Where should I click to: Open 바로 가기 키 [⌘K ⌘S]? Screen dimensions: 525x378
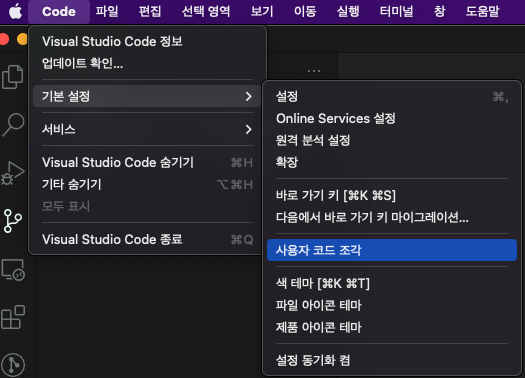[392, 196]
